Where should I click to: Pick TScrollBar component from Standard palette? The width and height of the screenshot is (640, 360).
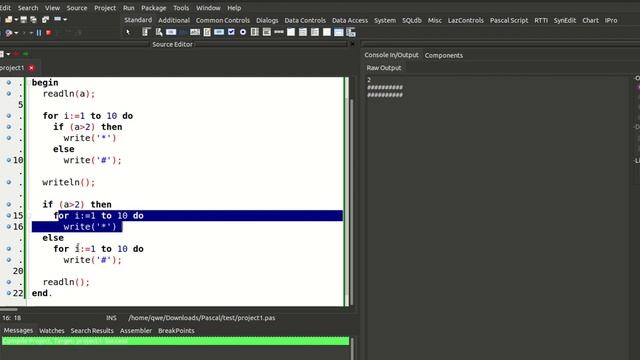click(x=279, y=32)
